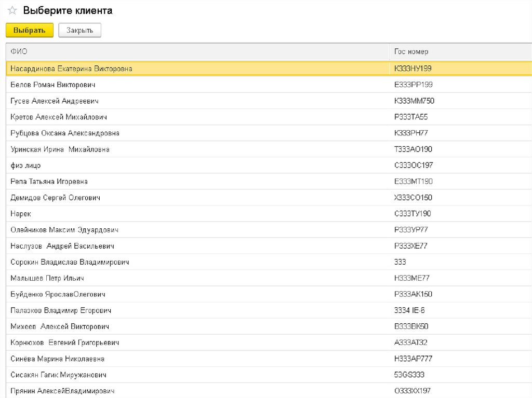Pick Рубцова Оксана Александровна from list

click(65, 133)
